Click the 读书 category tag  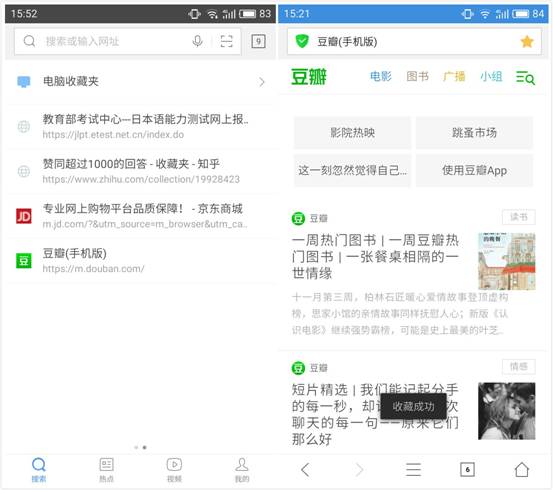coord(519,217)
